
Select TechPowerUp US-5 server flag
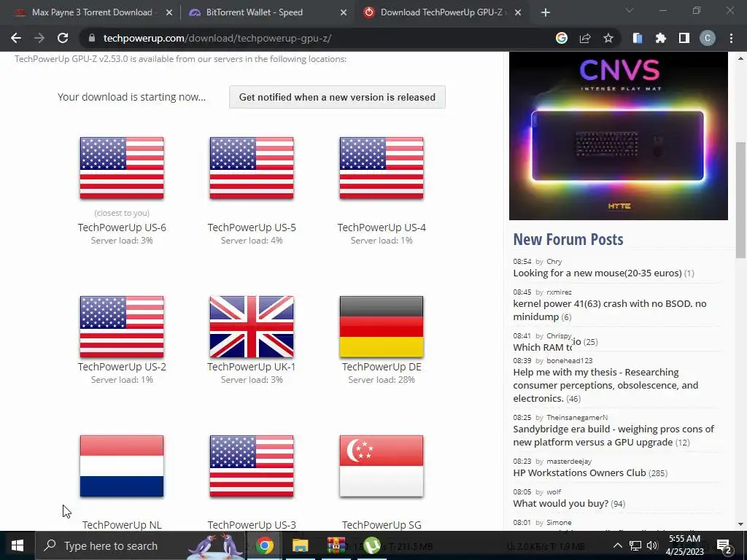[252, 168]
